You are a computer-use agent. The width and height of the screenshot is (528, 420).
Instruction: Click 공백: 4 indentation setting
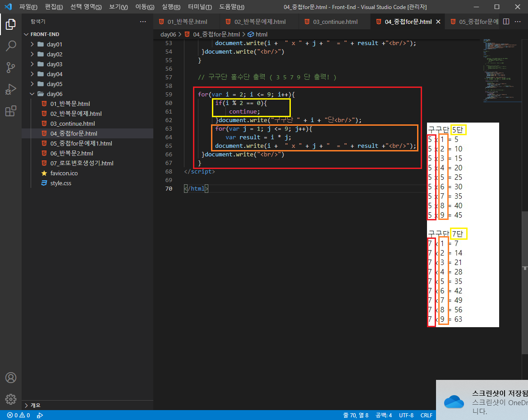(384, 415)
